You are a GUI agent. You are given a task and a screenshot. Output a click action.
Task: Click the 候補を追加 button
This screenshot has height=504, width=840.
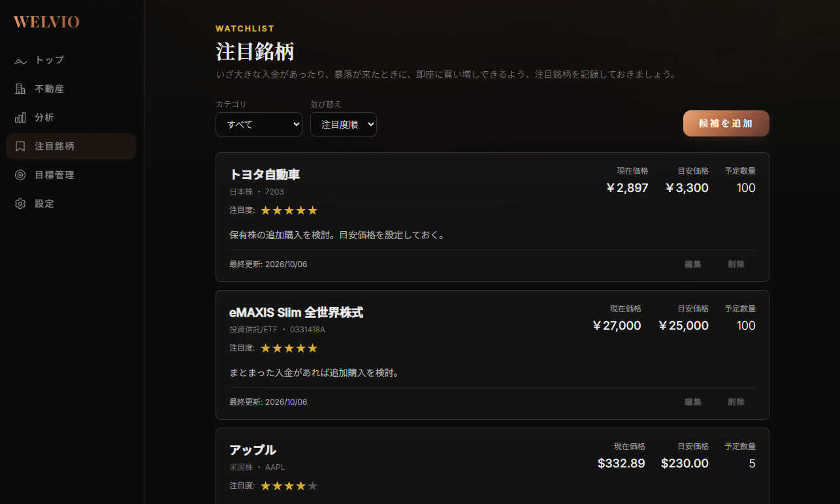tap(726, 123)
